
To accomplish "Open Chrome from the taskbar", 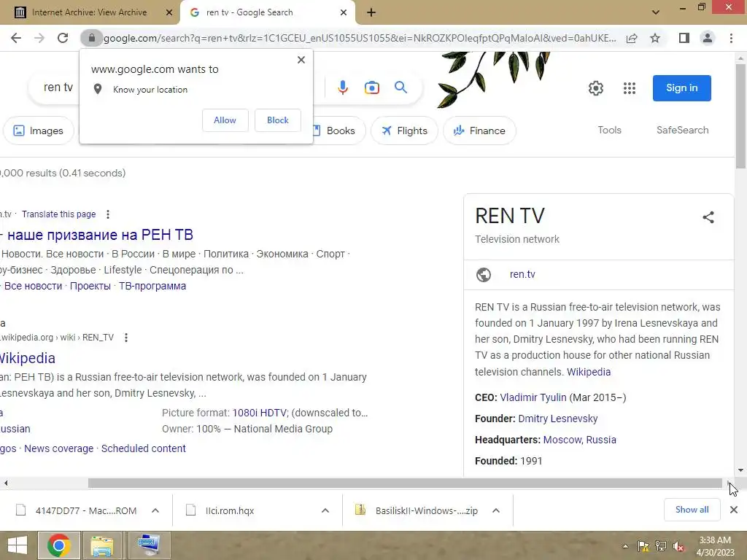I will pyautogui.click(x=59, y=545).
